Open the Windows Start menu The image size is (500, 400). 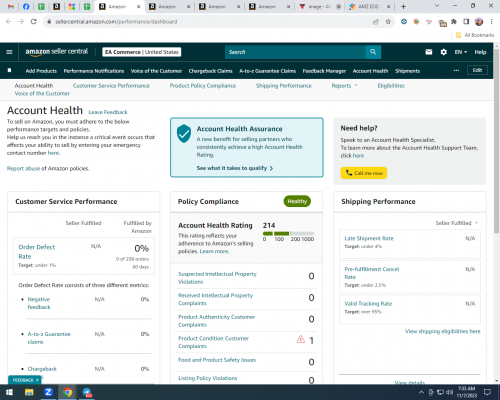coord(9,392)
